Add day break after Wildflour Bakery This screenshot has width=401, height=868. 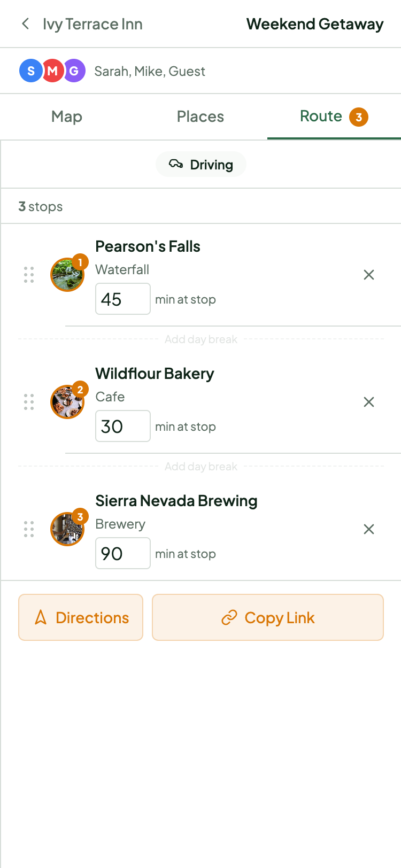(201, 467)
